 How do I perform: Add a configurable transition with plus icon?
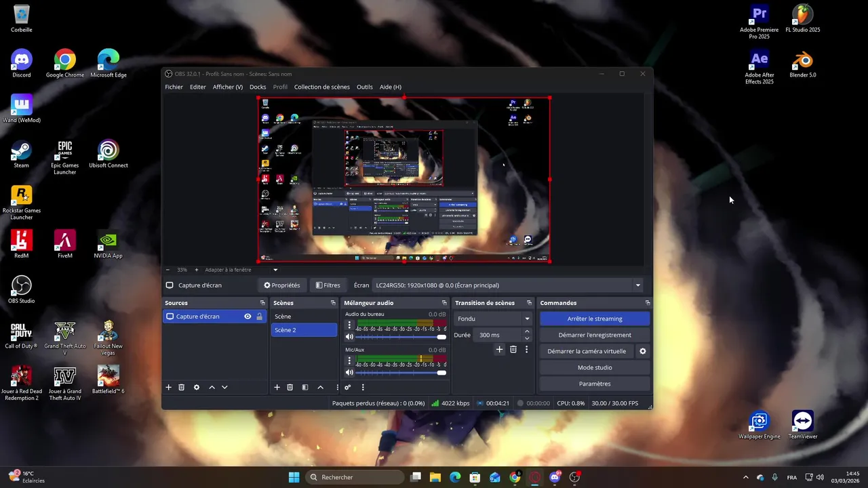tap(500, 349)
